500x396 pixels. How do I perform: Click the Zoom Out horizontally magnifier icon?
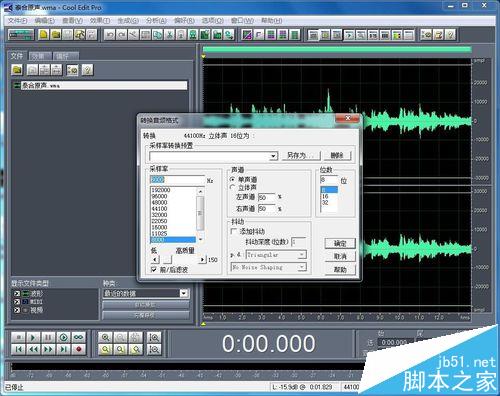click(121, 337)
